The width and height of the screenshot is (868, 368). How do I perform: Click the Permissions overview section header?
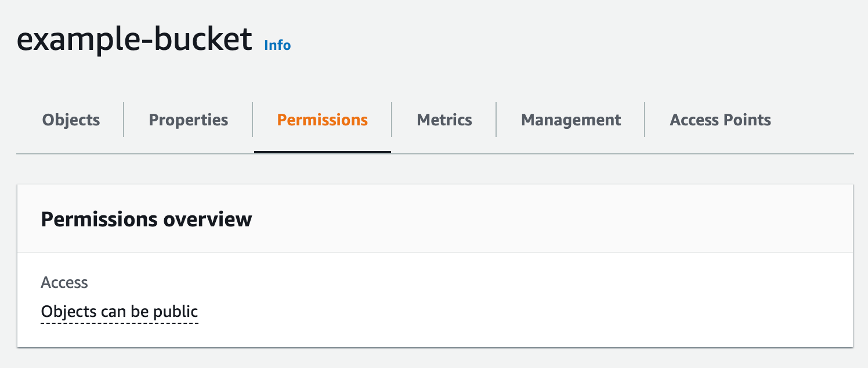(x=146, y=219)
